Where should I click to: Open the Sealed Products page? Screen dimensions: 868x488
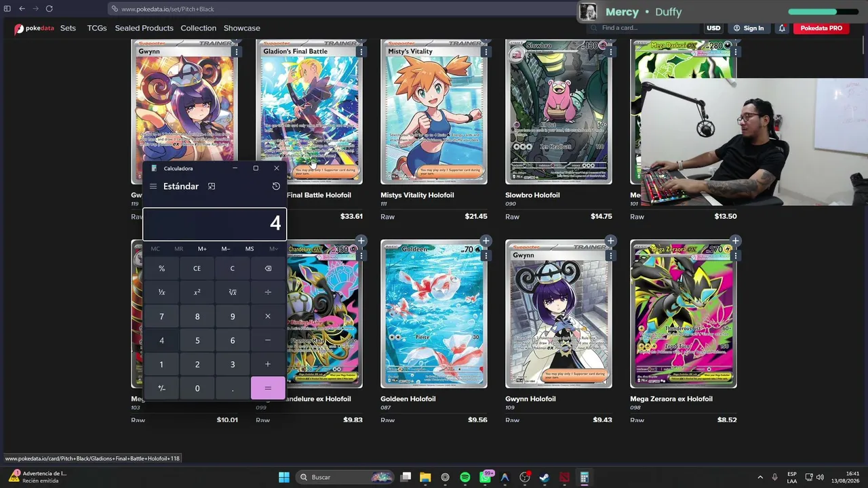[x=144, y=28]
